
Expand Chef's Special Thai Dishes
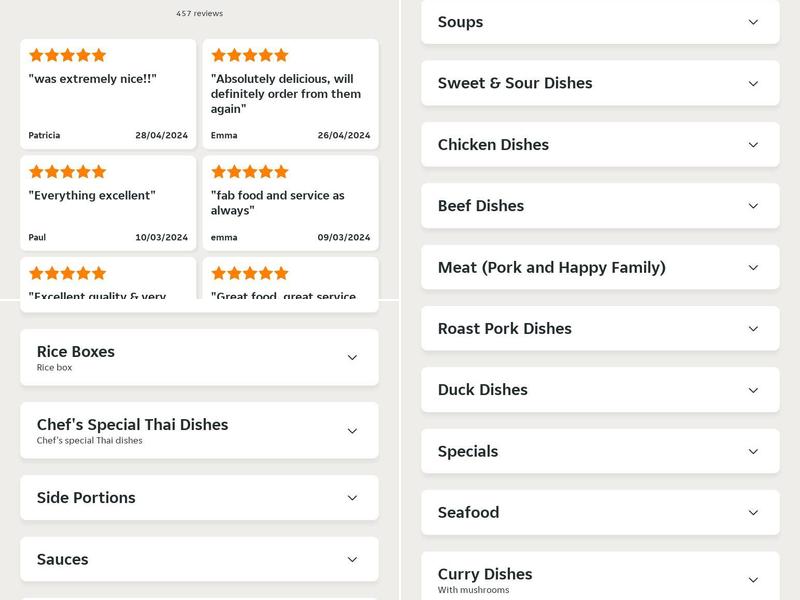point(199,430)
